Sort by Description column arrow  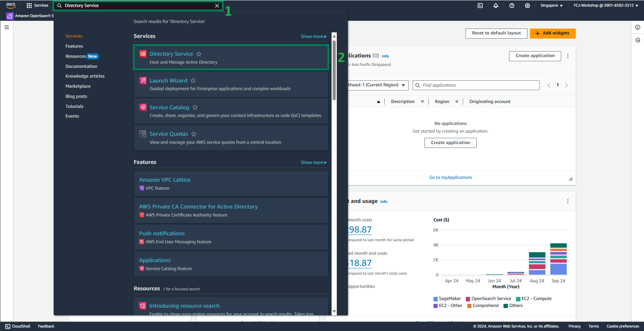(422, 102)
